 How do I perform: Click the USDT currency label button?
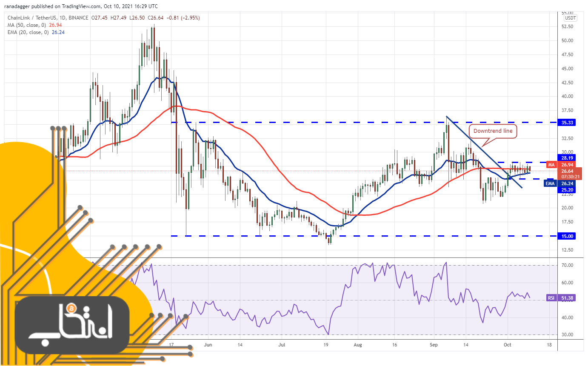point(570,18)
